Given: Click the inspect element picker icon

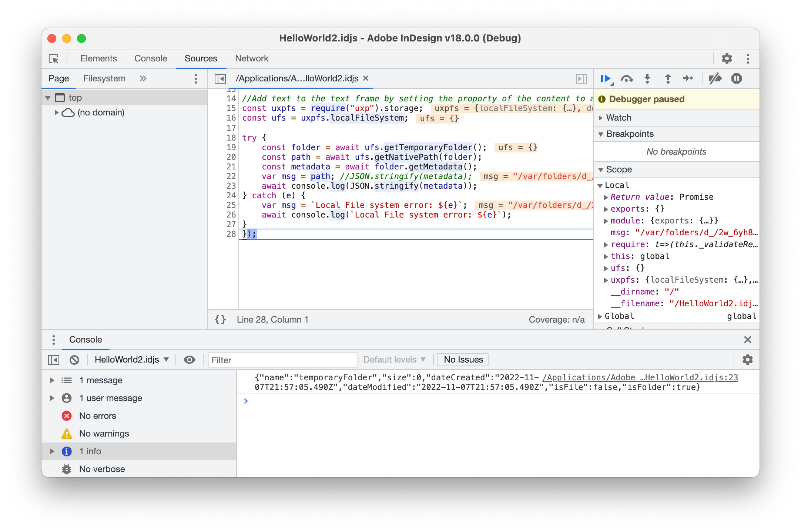Looking at the screenshot, I should point(54,59).
